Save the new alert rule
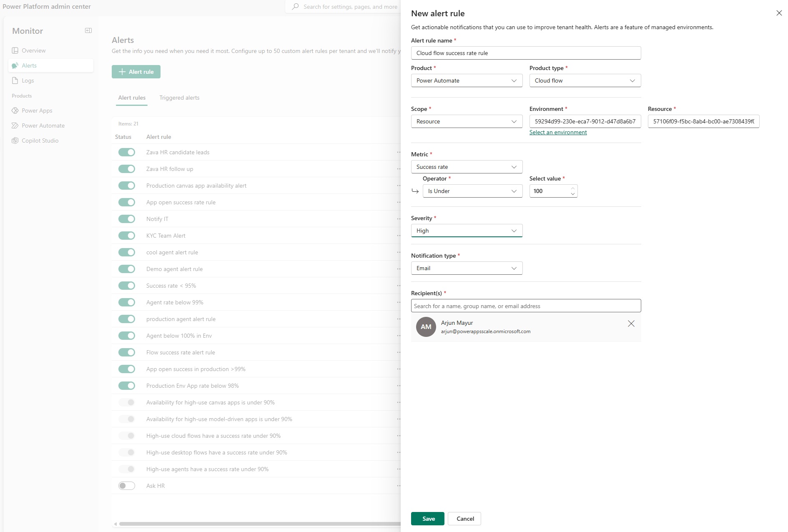The image size is (788, 532). (x=427, y=519)
